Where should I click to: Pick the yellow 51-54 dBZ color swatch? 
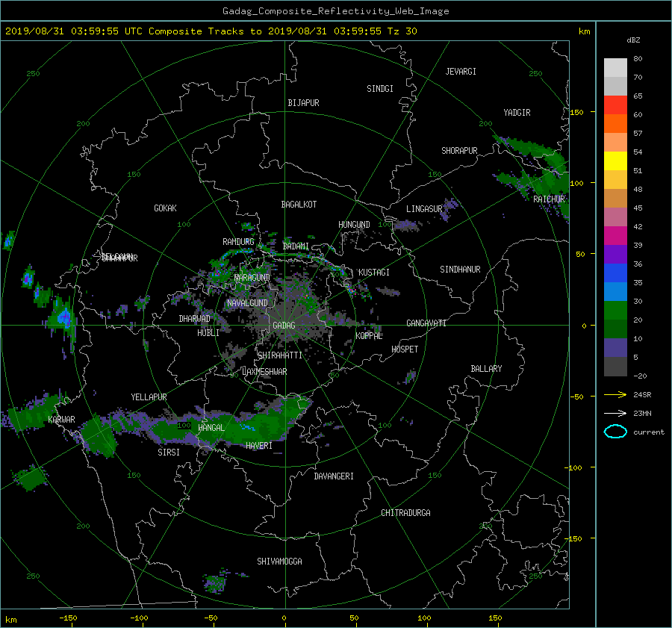pyautogui.click(x=615, y=161)
